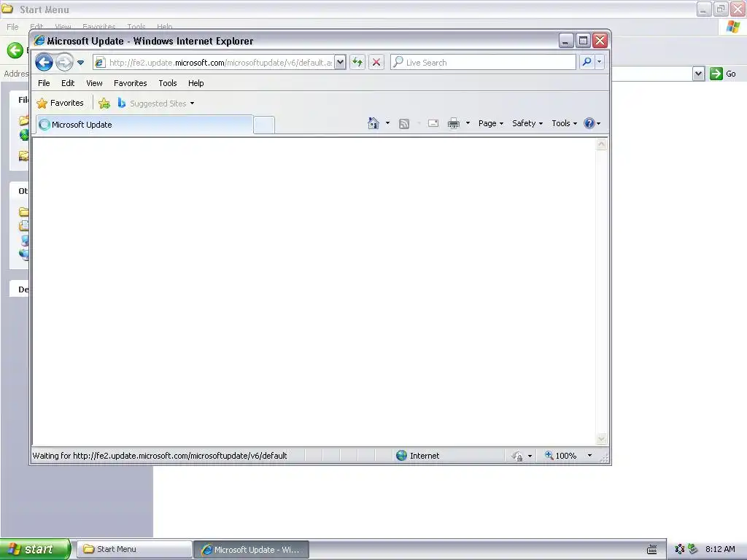
Task: Go to the Home page icon
Action: coord(373,123)
